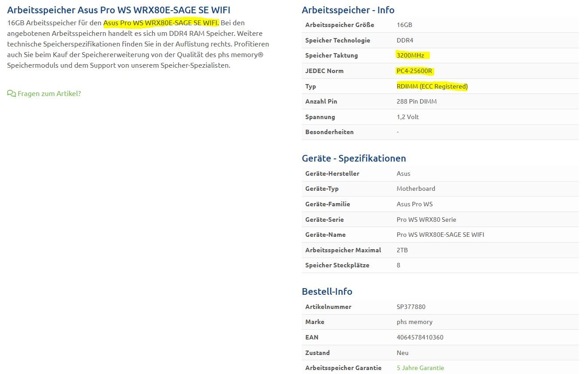Click the 'Asus' value for Geräte-Hersteller
This screenshot has height=374, width=588.
[403, 174]
